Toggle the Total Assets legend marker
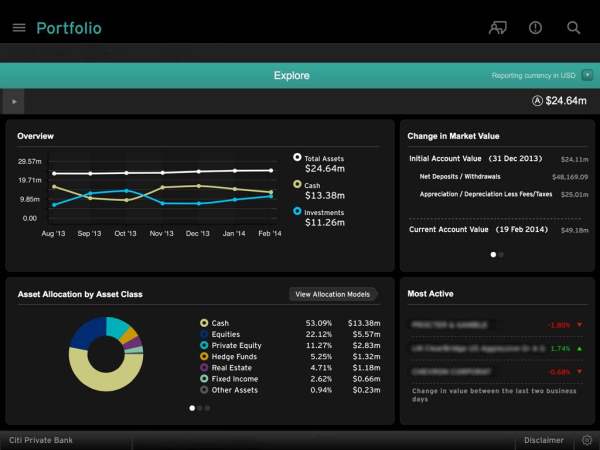The width and height of the screenshot is (600, 450). coord(297,157)
